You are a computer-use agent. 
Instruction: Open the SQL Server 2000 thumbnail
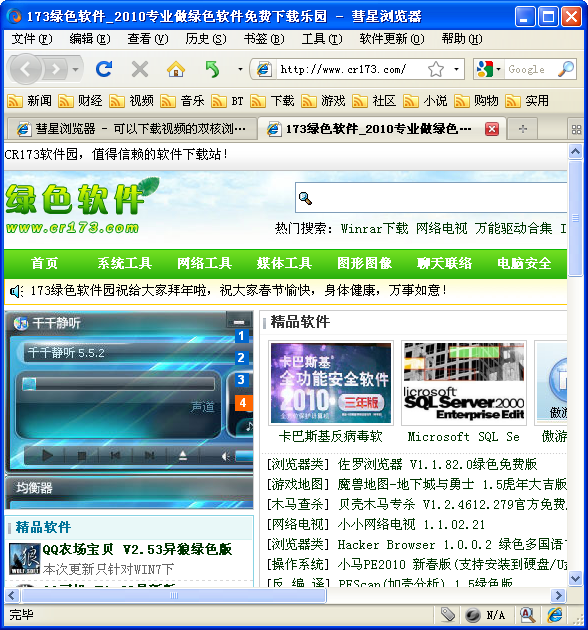[464, 383]
